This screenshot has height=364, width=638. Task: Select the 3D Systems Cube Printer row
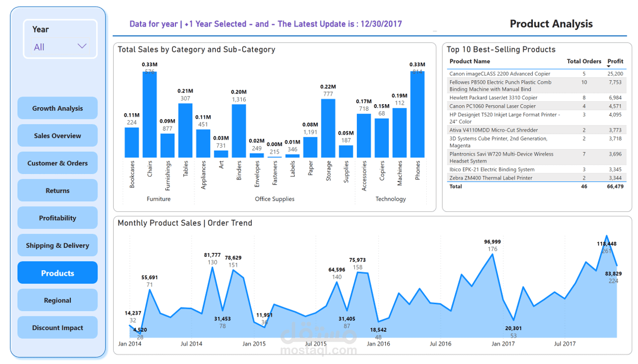pos(537,142)
